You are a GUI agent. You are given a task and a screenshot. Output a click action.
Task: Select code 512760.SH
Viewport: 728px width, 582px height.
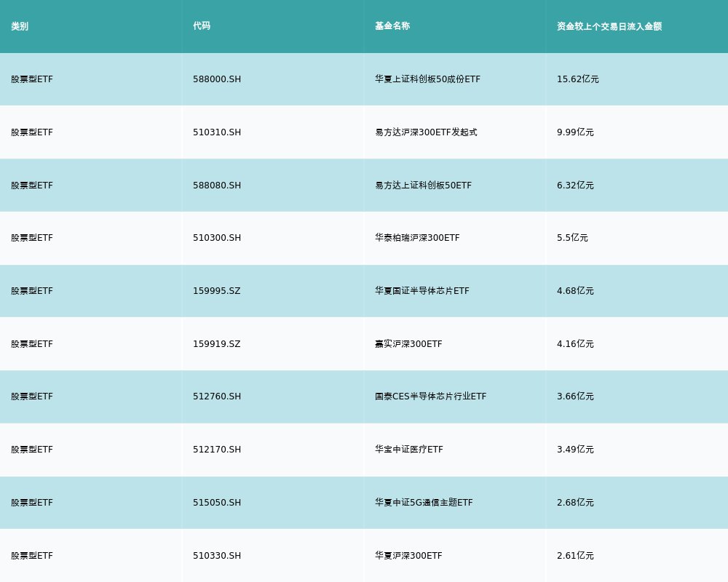click(217, 396)
